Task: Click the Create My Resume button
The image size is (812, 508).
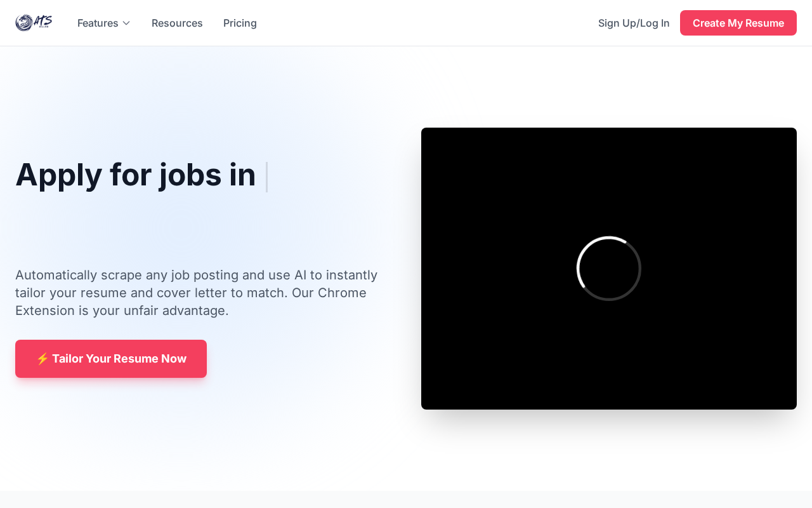Action: [738, 23]
